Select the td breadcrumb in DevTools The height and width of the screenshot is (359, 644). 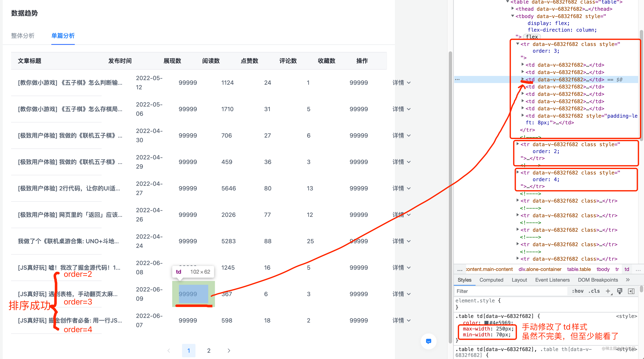627,269
